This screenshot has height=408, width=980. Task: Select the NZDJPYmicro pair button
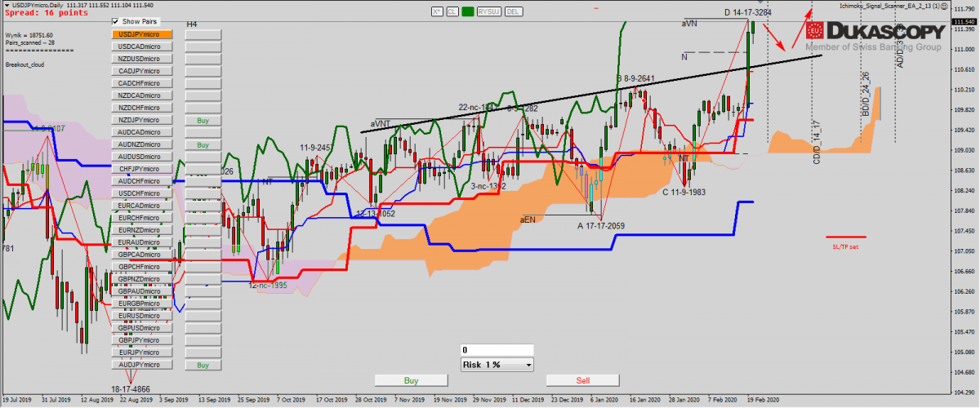click(141, 120)
